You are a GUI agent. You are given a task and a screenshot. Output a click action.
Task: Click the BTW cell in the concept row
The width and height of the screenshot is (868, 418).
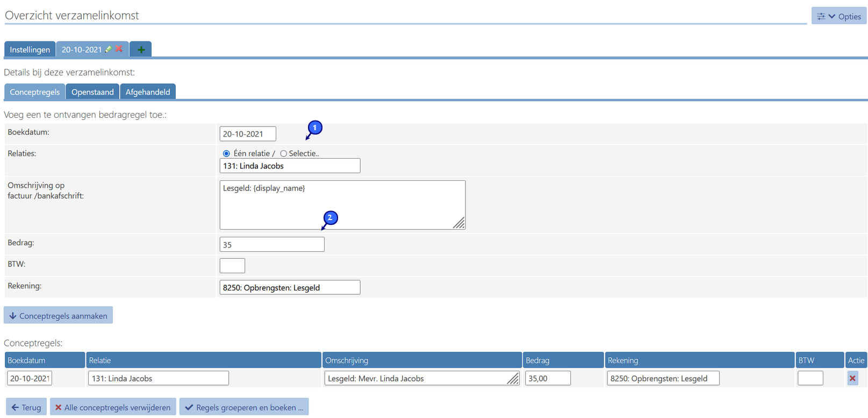(x=810, y=378)
